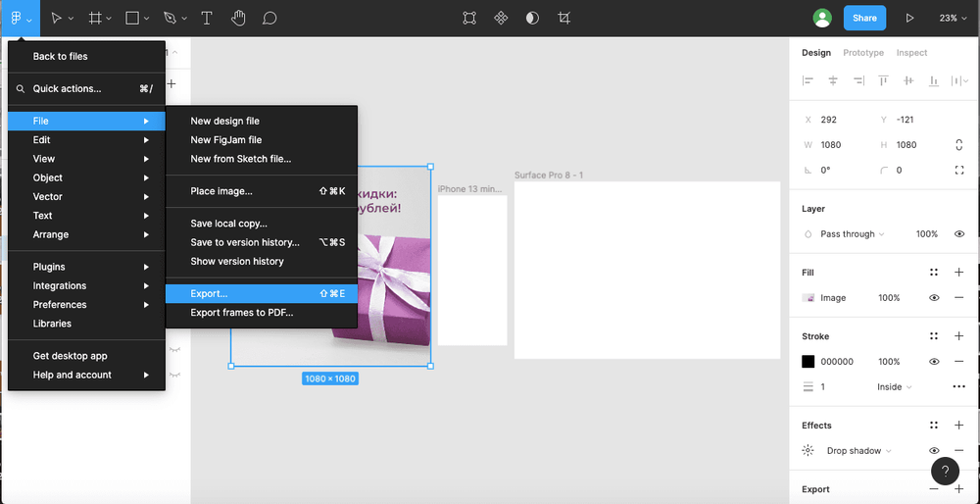Switch to the Prototype tab
980x504 pixels.
tap(862, 53)
